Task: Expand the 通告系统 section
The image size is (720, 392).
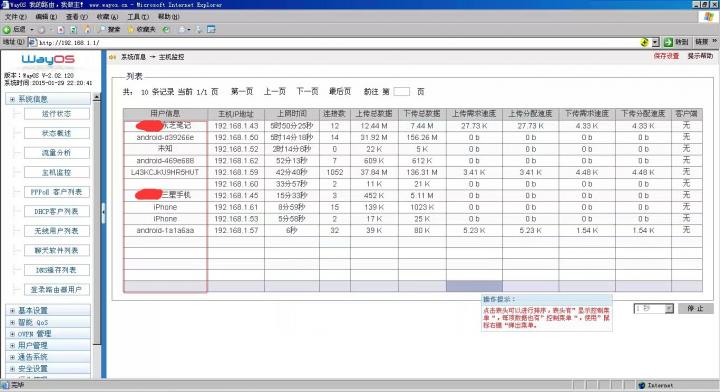Action: pyautogui.click(x=12, y=357)
